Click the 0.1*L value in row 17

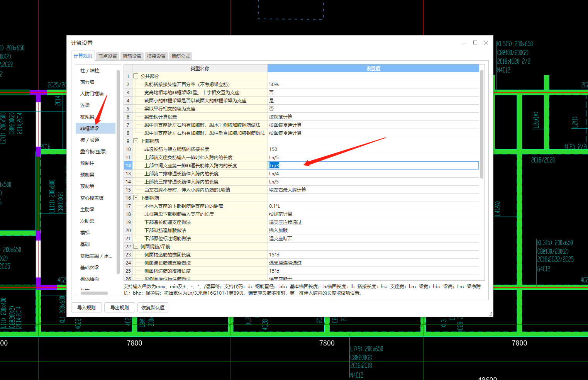tap(373, 206)
